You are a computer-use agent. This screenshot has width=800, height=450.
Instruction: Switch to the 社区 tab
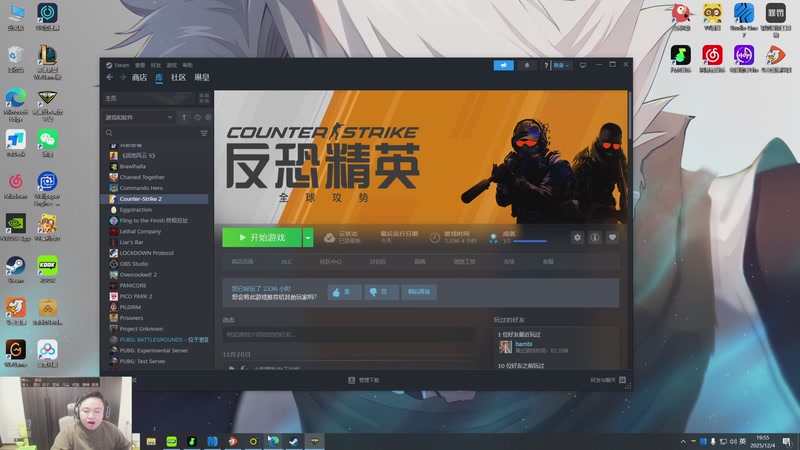pyautogui.click(x=179, y=78)
